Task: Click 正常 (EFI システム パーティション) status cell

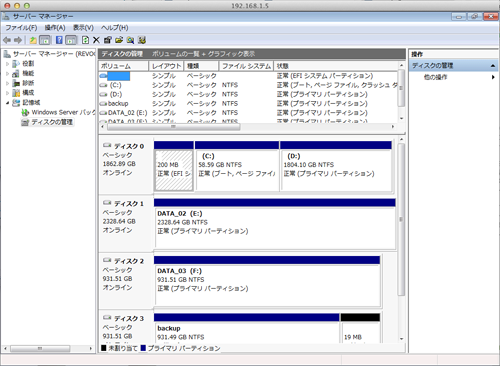Action: (325, 76)
